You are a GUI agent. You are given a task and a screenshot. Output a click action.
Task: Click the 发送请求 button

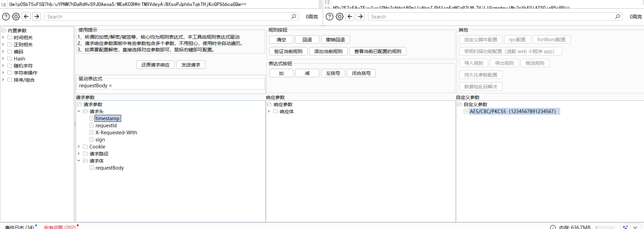191,65
